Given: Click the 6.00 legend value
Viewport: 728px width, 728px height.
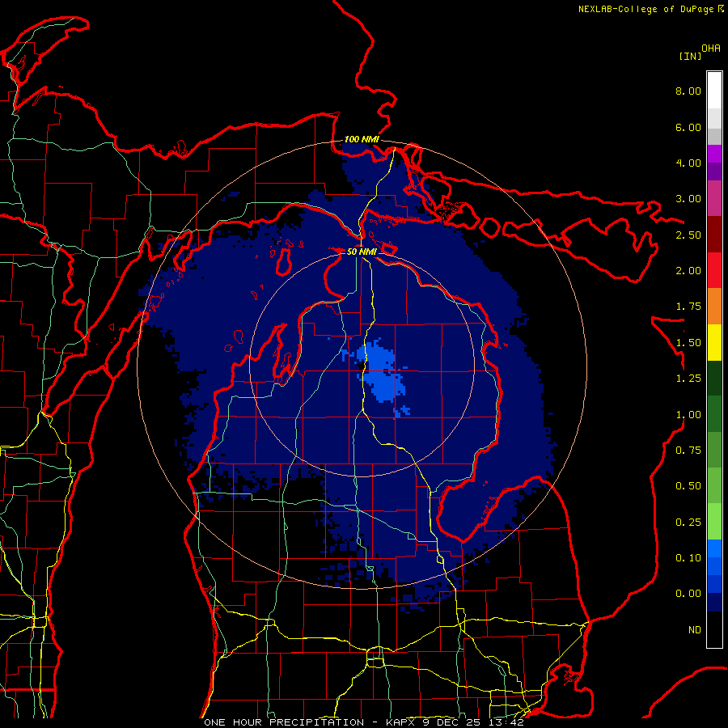Looking at the screenshot, I should (x=688, y=127).
